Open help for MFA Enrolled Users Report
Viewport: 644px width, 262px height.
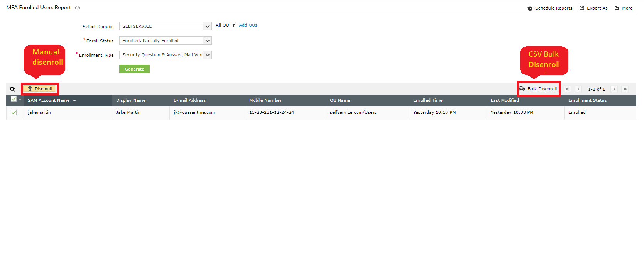pyautogui.click(x=78, y=8)
